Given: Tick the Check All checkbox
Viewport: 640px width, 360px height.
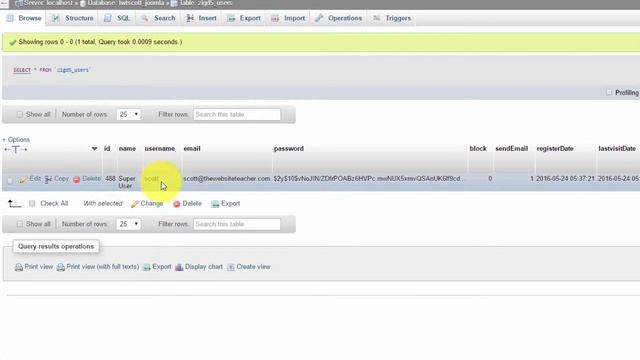Looking at the screenshot, I should 32,203.
